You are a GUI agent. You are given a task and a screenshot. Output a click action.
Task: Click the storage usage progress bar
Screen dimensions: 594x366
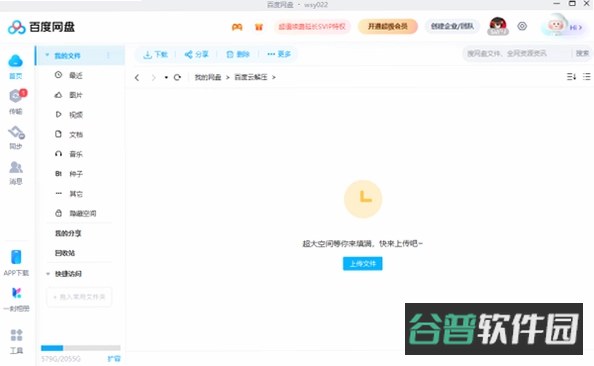point(80,348)
